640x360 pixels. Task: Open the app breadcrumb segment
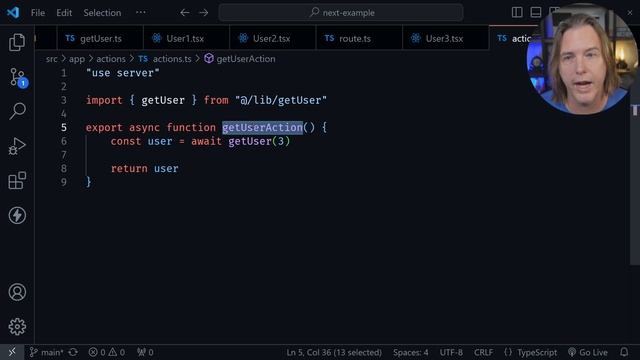point(77,59)
